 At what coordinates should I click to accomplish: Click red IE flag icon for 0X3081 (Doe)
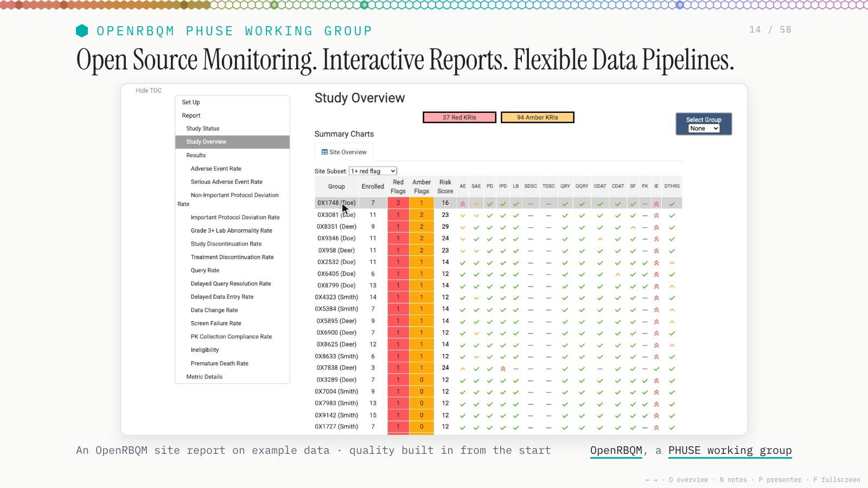656,215
